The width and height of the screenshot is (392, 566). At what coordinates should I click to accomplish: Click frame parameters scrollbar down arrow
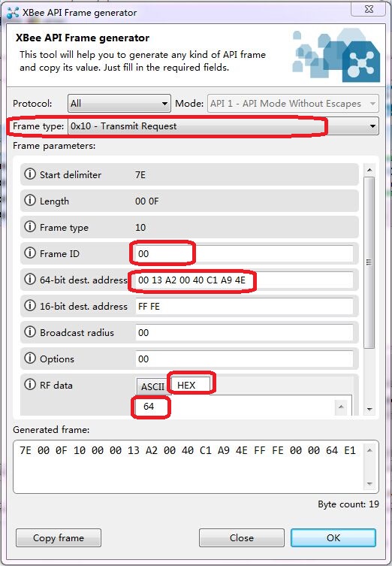pos(369,409)
